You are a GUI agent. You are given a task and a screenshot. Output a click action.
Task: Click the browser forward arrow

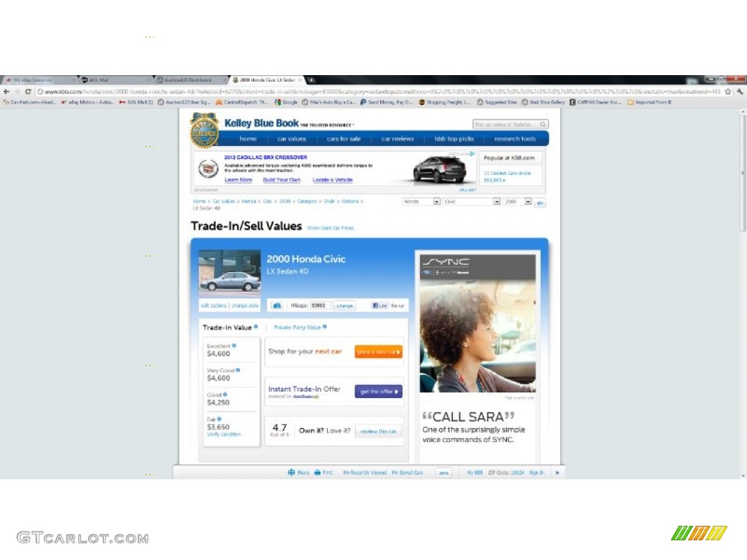point(18,91)
